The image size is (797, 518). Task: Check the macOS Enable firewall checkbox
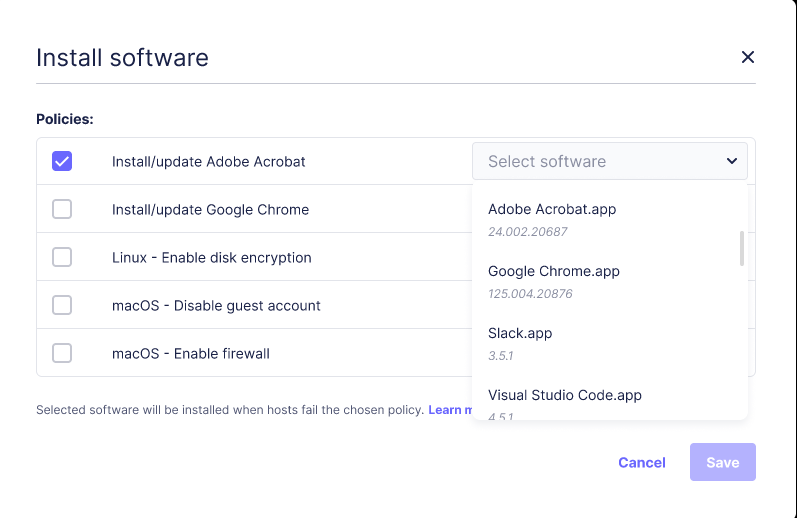62,353
